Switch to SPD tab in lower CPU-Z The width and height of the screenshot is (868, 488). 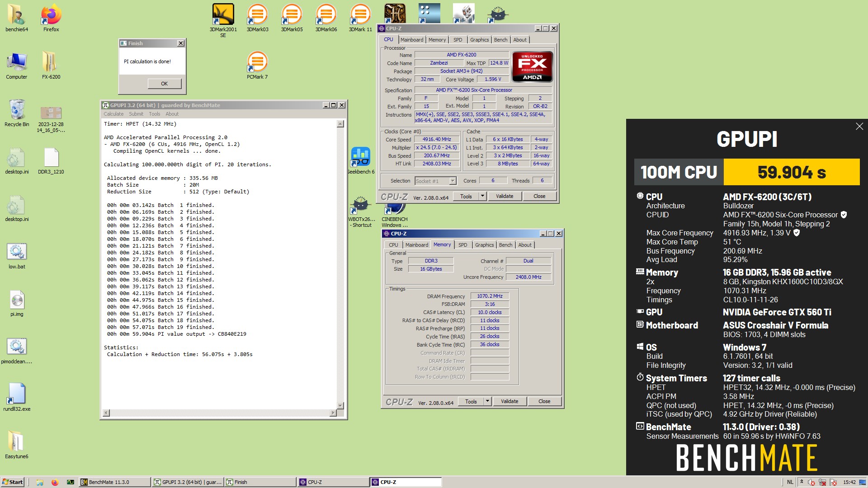[463, 245]
